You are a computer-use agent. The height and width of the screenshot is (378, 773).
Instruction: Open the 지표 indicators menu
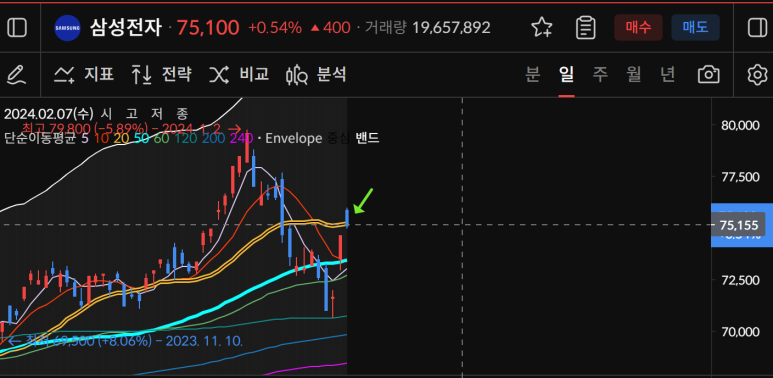click(84, 74)
